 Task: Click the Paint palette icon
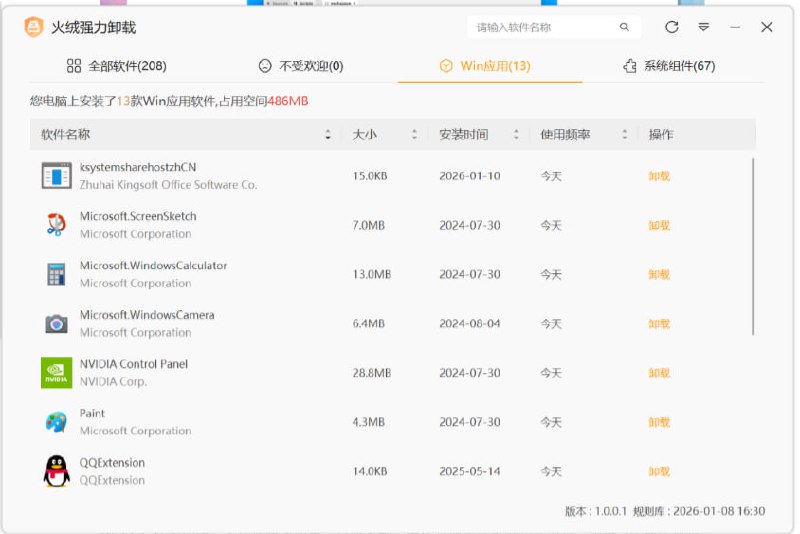pyautogui.click(x=56, y=422)
